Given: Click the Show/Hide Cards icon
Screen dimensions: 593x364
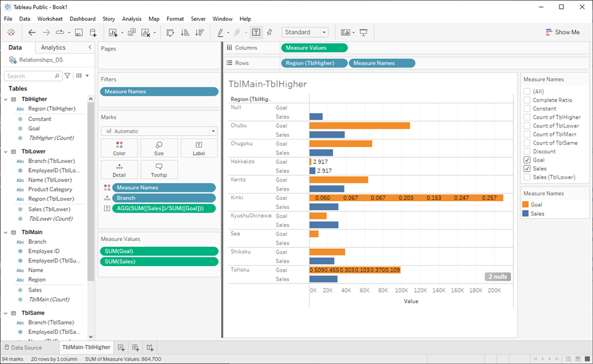Looking at the screenshot, I should click(x=345, y=33).
